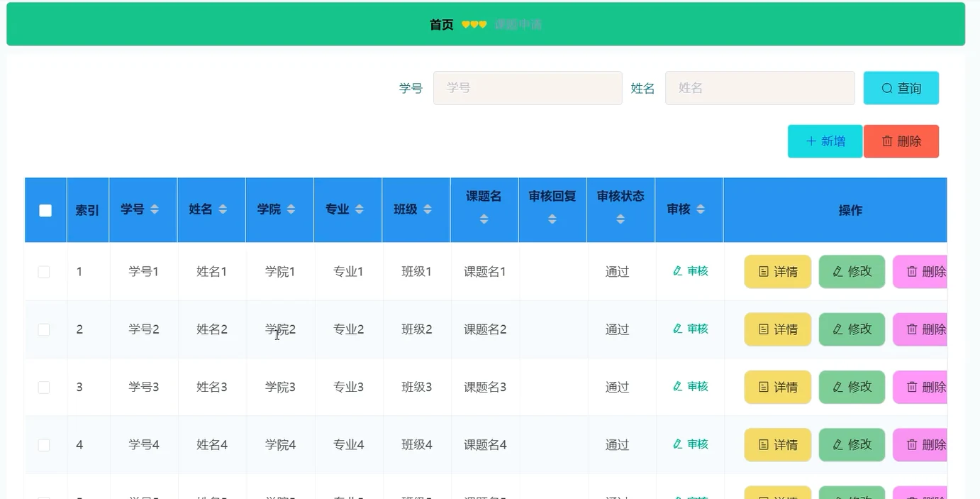Sort the table by 学号 column
980x499 pixels.
coord(155,209)
